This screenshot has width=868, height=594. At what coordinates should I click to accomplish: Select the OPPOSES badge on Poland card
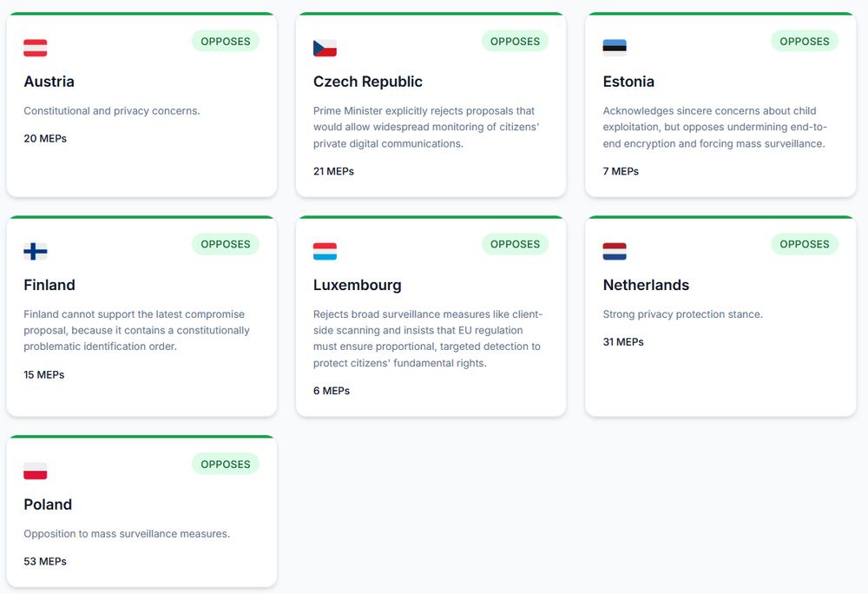(225, 464)
